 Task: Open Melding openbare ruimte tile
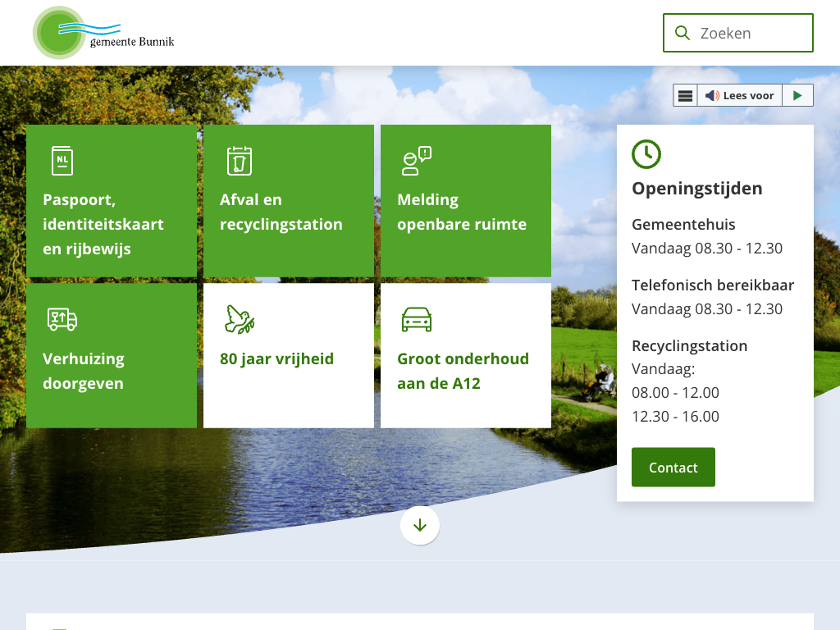(x=462, y=212)
